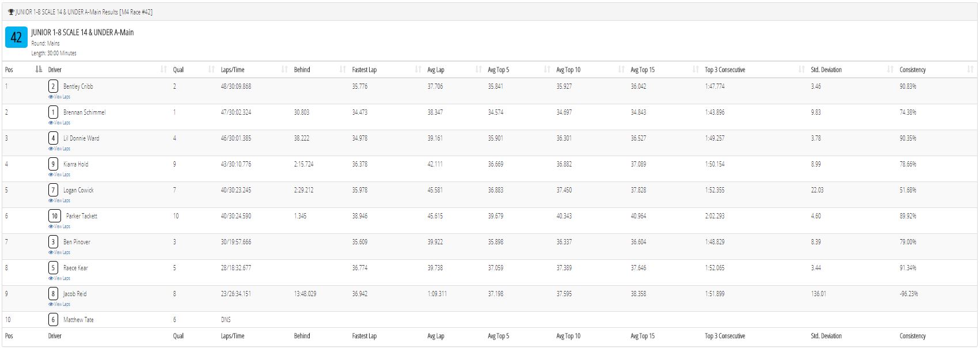
Task: Click laps/time value 47/30:02.324
Action: coord(236,112)
